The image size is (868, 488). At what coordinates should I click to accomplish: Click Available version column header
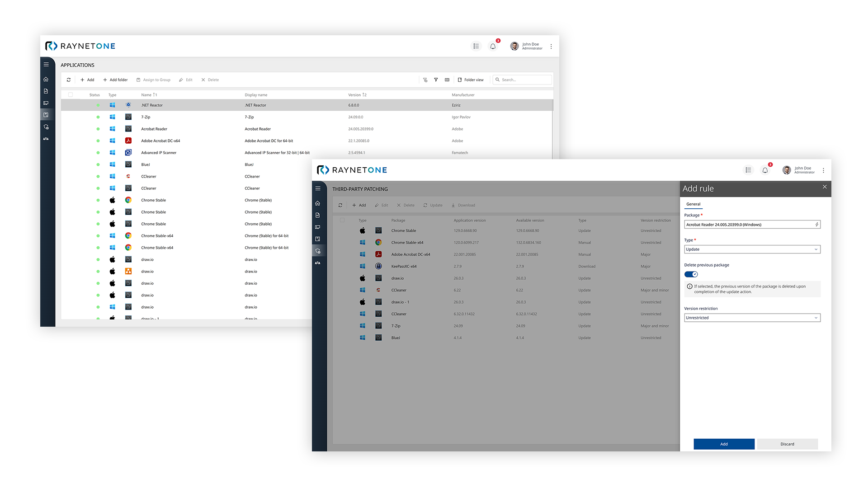(530, 221)
